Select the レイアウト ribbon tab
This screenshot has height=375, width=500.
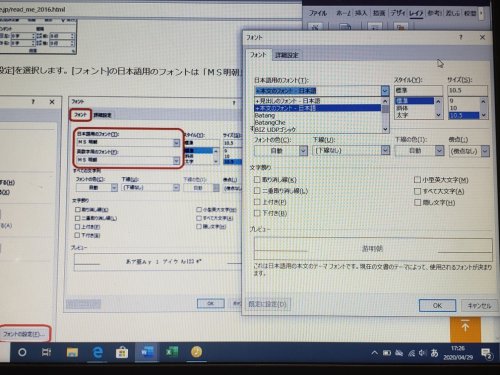tap(416, 13)
